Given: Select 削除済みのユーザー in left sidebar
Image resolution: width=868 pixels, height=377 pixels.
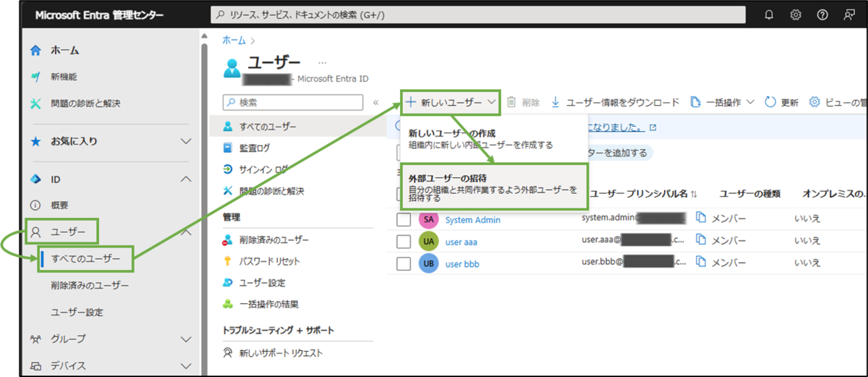Looking at the screenshot, I should (x=90, y=285).
